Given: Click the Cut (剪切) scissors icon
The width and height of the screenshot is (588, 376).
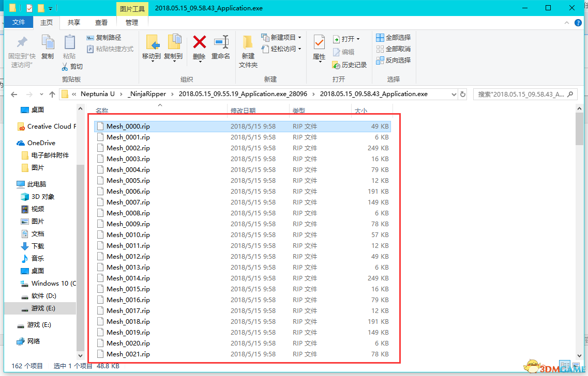Looking at the screenshot, I should tap(65, 67).
